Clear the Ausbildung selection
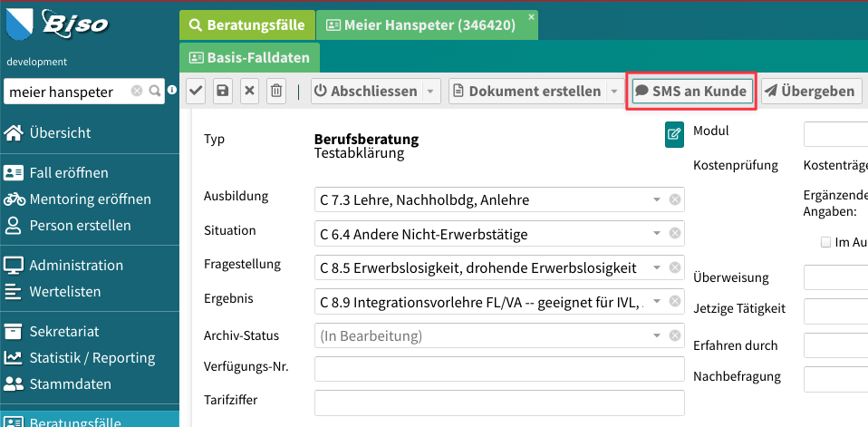Viewport: 868px width, 427px height. click(675, 199)
